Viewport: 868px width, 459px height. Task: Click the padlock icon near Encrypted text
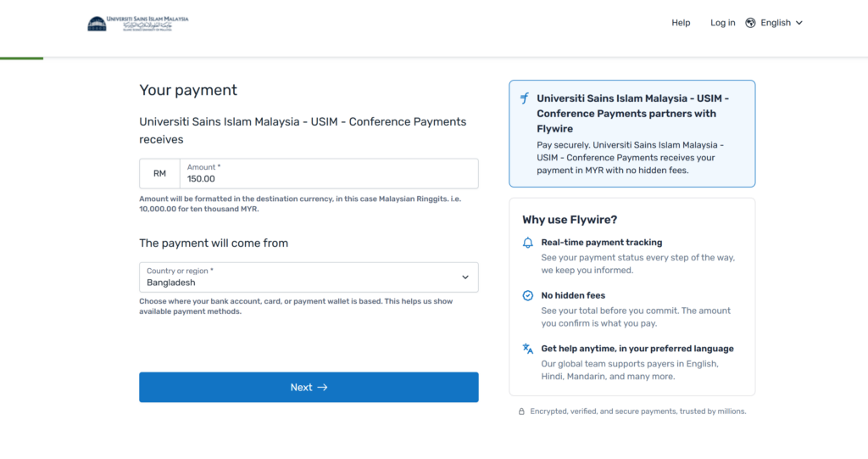[521, 411]
